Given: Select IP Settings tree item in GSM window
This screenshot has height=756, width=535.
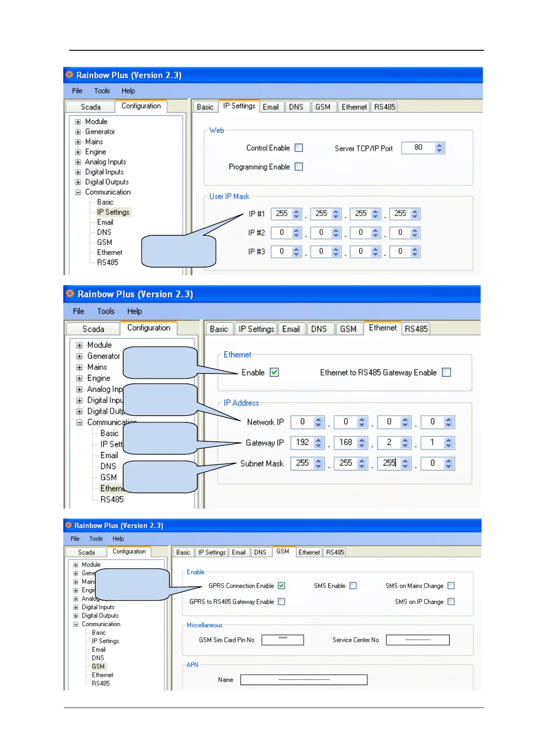Looking at the screenshot, I should pos(106,641).
